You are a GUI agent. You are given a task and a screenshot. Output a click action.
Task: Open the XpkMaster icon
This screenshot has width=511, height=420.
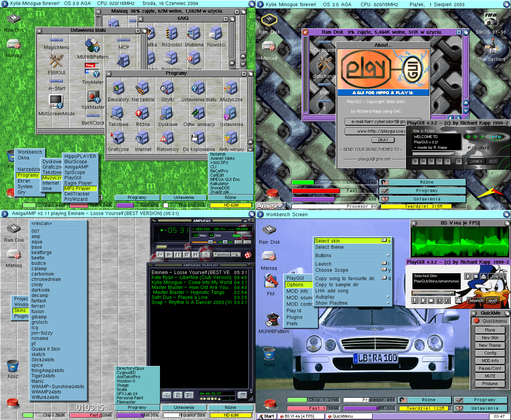tap(93, 100)
